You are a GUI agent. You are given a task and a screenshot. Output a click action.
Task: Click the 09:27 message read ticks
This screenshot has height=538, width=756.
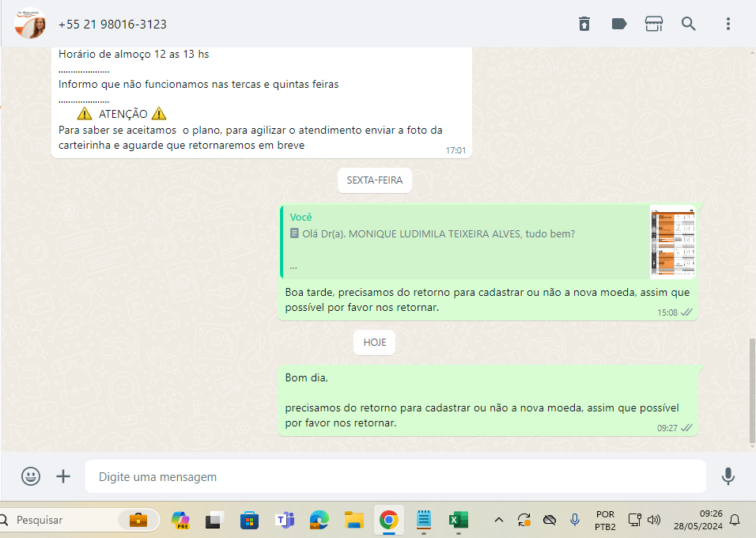tap(686, 427)
